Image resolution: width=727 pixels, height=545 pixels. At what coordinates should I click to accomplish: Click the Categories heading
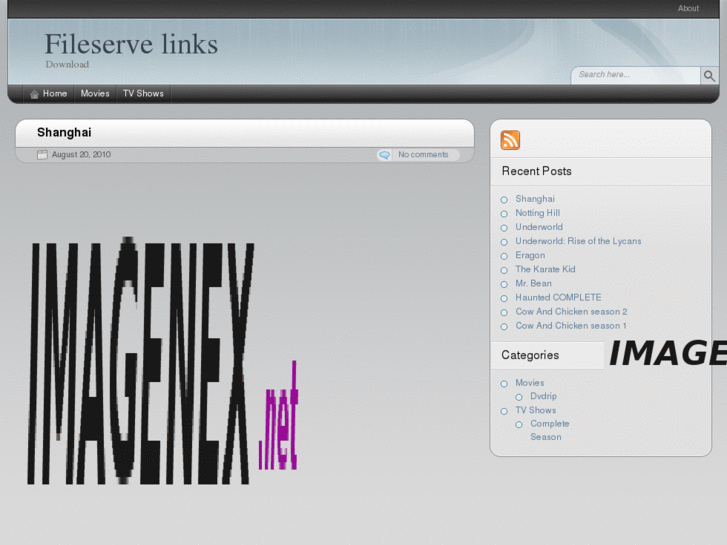click(x=530, y=355)
